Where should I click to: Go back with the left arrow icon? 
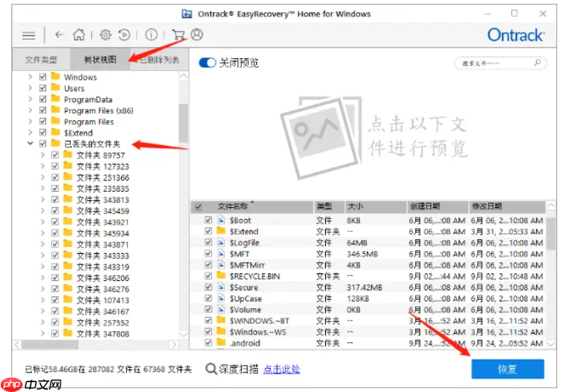pyautogui.click(x=59, y=35)
